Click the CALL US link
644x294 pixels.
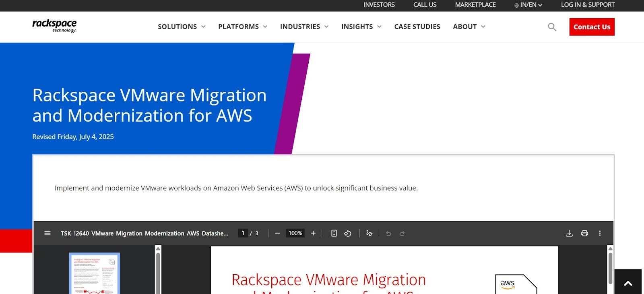425,5
